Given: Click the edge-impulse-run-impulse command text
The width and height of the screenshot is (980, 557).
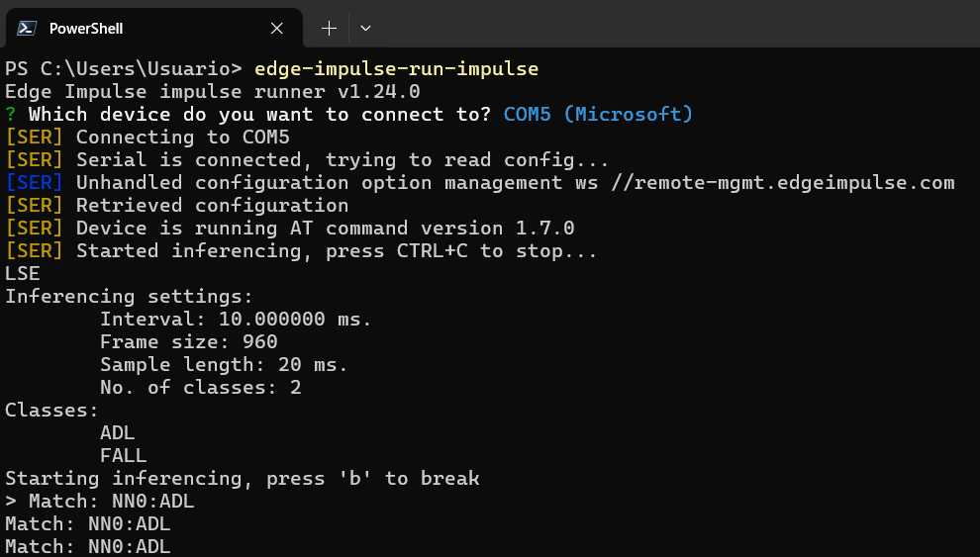Looking at the screenshot, I should coord(396,69).
